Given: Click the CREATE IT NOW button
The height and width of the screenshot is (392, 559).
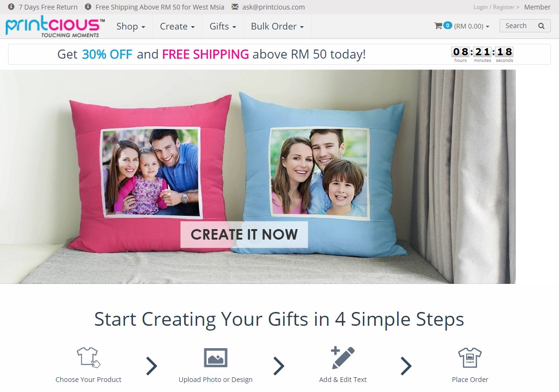Looking at the screenshot, I should [x=244, y=234].
